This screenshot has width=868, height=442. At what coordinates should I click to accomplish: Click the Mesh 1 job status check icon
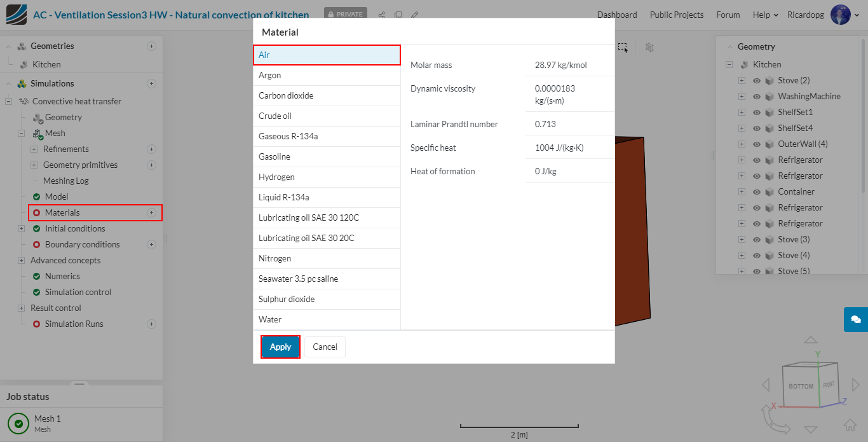click(x=18, y=423)
